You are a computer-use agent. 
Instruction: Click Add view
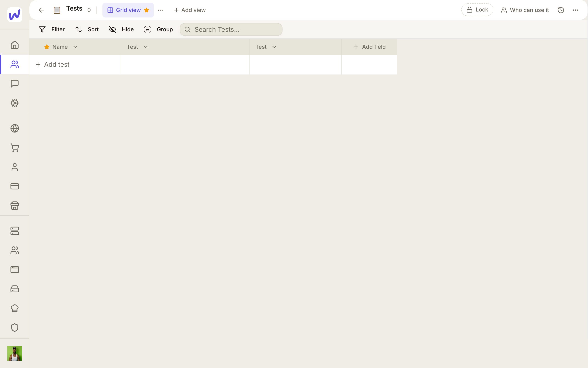(x=190, y=10)
